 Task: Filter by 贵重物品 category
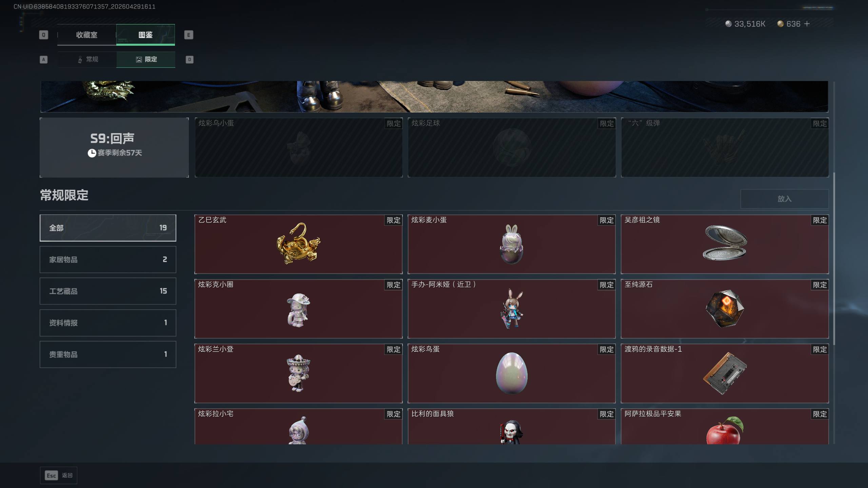108,354
